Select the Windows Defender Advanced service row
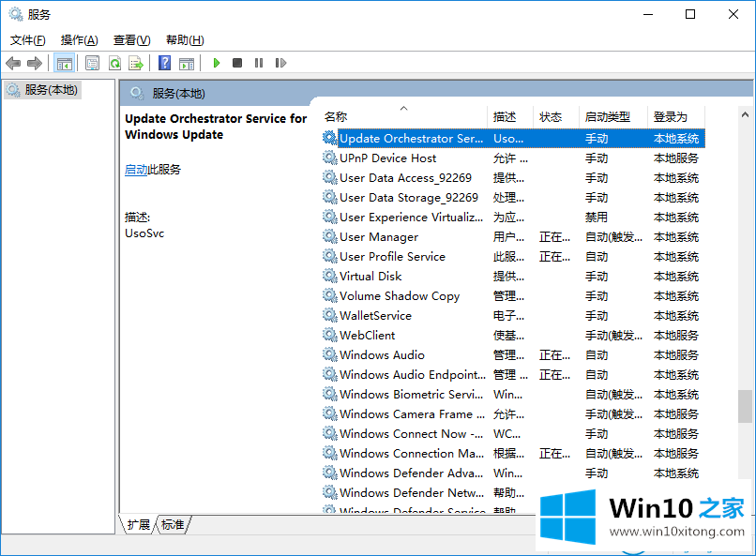Screen dimensions: 756x556 pos(513,473)
